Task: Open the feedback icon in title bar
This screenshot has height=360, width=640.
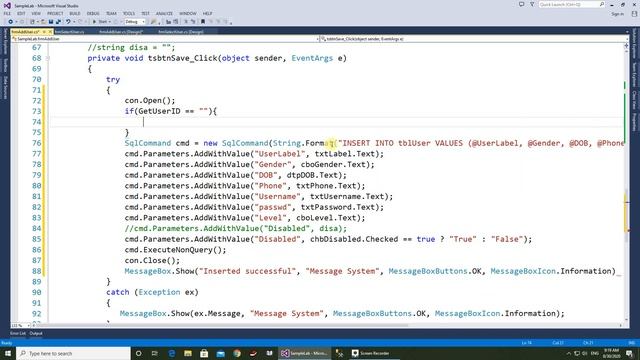Action: tap(521, 4)
